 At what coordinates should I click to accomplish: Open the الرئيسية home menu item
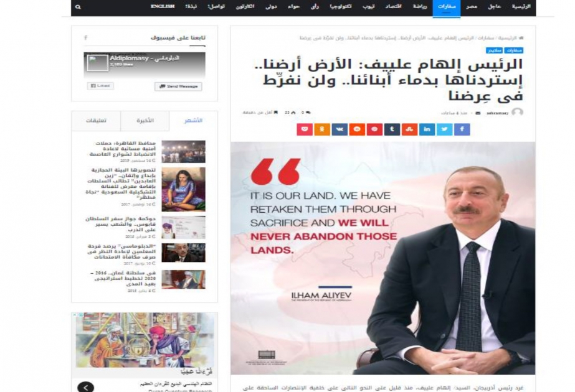point(521,7)
